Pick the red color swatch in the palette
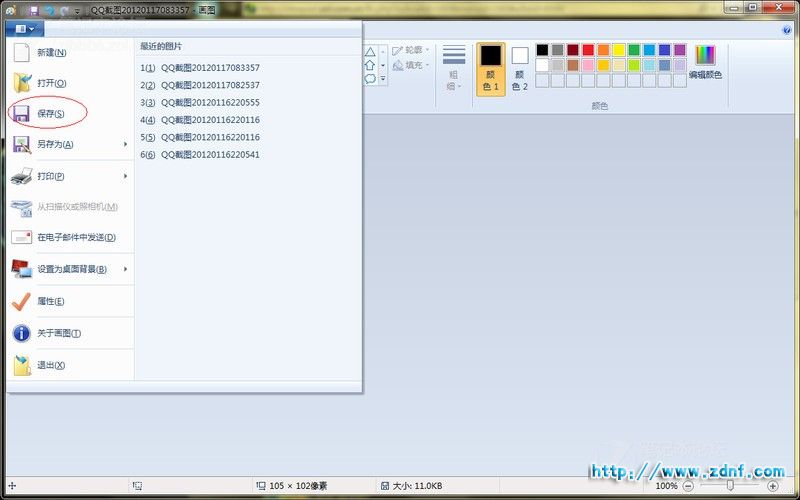The height and width of the screenshot is (500, 800). pos(588,49)
